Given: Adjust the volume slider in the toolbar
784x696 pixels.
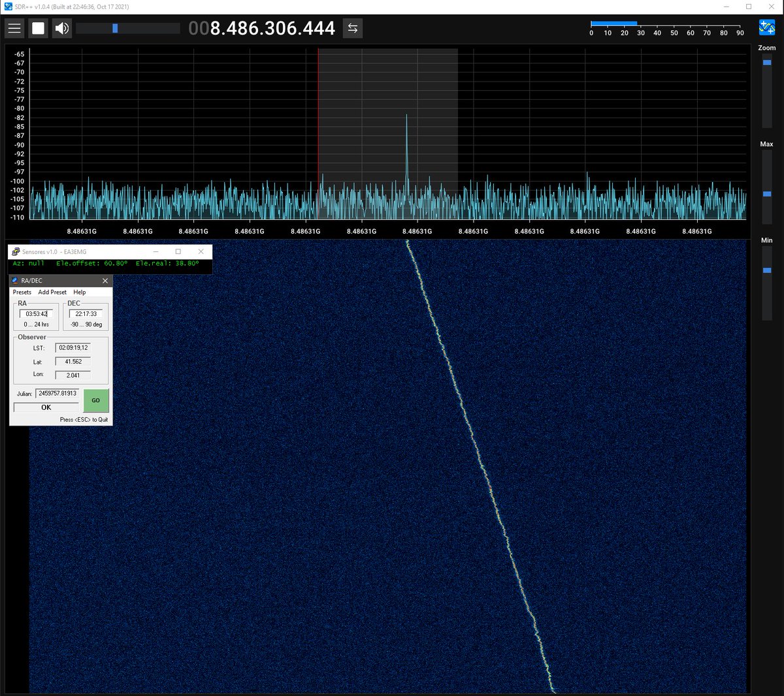Looking at the screenshot, I should (116, 28).
